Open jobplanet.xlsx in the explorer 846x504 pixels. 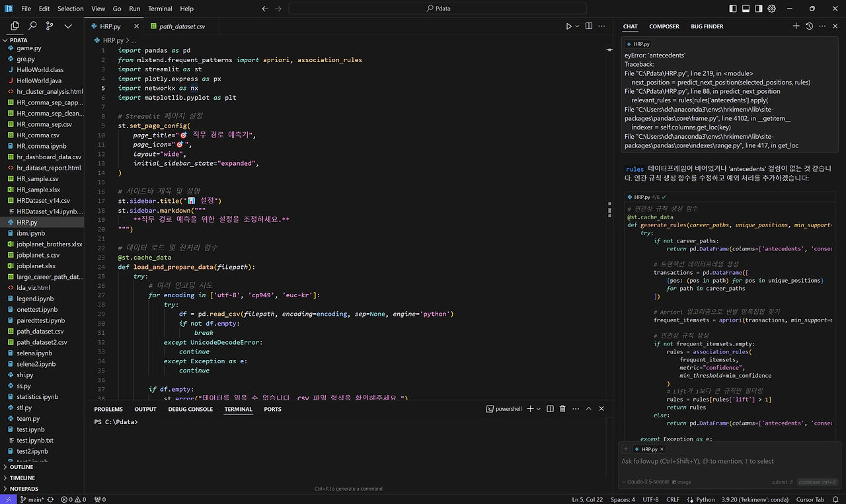pos(42,266)
